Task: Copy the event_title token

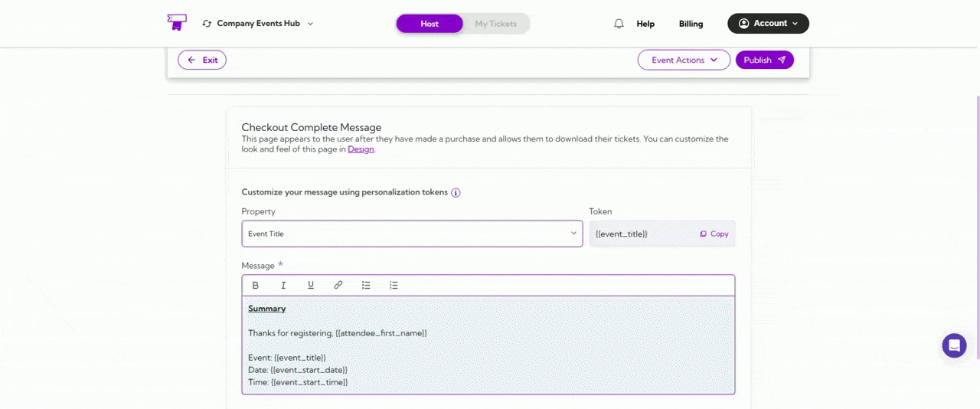Action: click(714, 234)
